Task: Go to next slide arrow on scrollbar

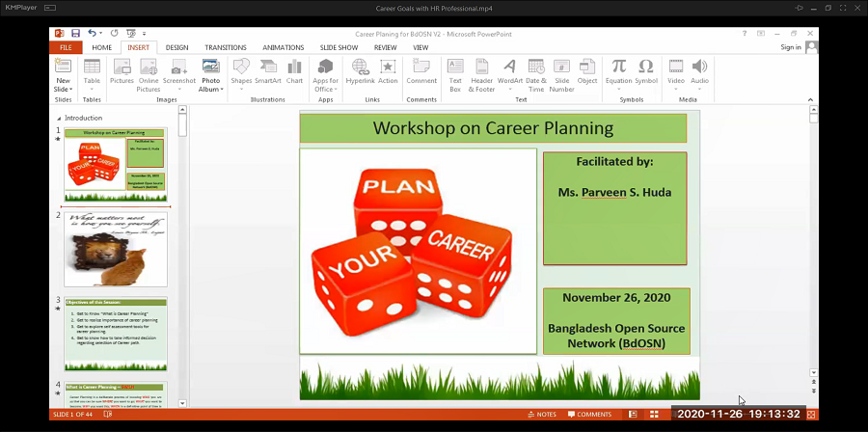Action: pos(813,391)
